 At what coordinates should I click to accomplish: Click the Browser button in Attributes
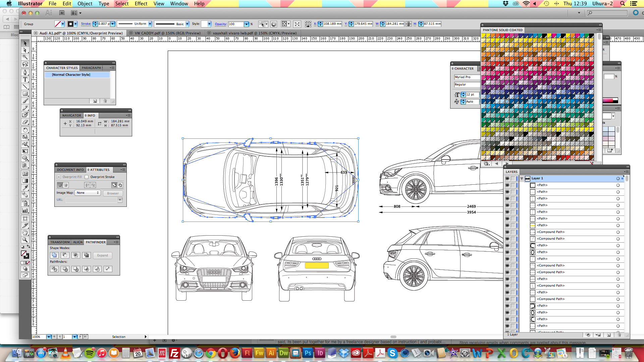tap(112, 193)
